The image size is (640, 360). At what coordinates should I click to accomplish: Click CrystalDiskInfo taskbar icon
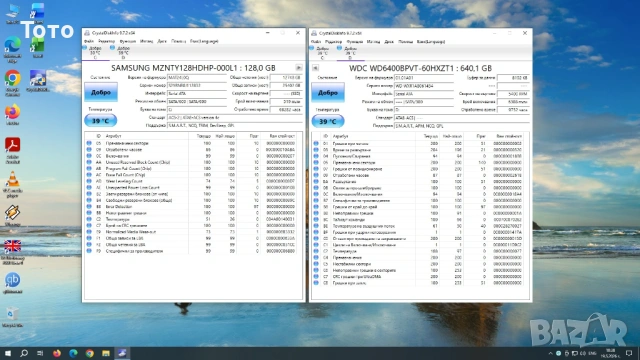(122, 353)
